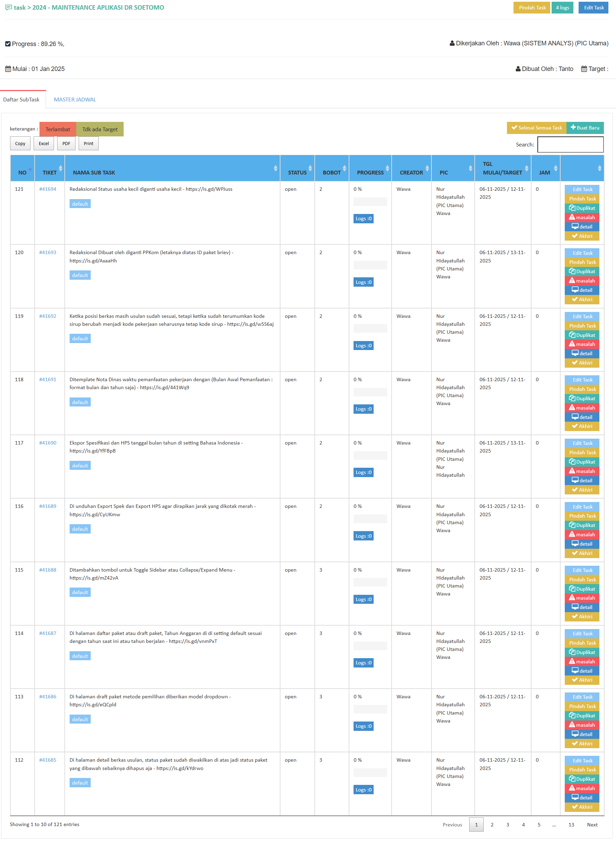Click Akhiri for ticket #41689

[x=582, y=553]
